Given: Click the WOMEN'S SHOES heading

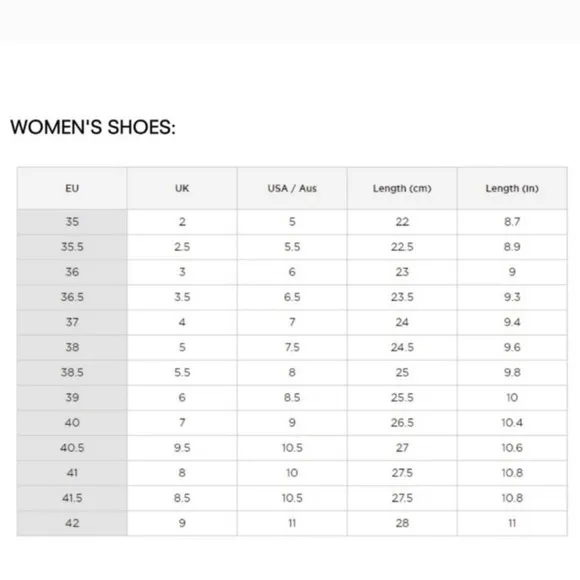Looking at the screenshot, I should (93, 127).
